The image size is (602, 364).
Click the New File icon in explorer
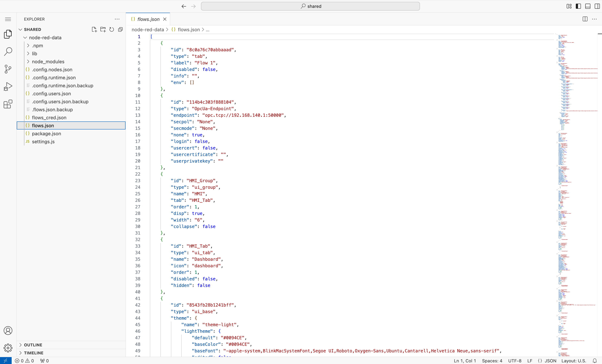(x=94, y=30)
